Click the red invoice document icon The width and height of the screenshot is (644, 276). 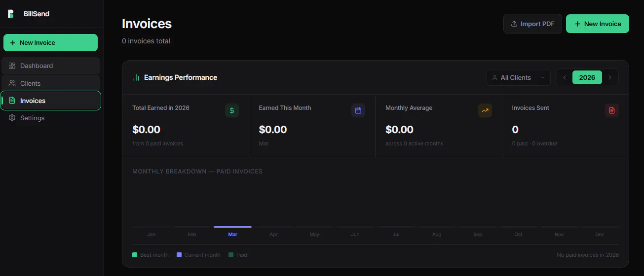(612, 110)
